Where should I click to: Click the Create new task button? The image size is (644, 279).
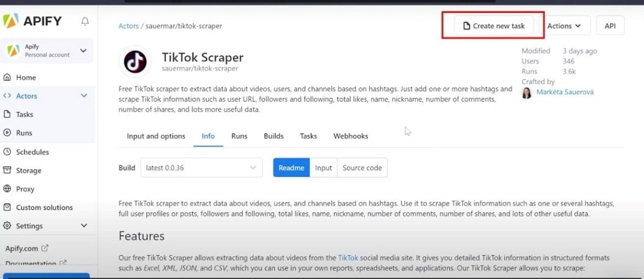tap(494, 26)
